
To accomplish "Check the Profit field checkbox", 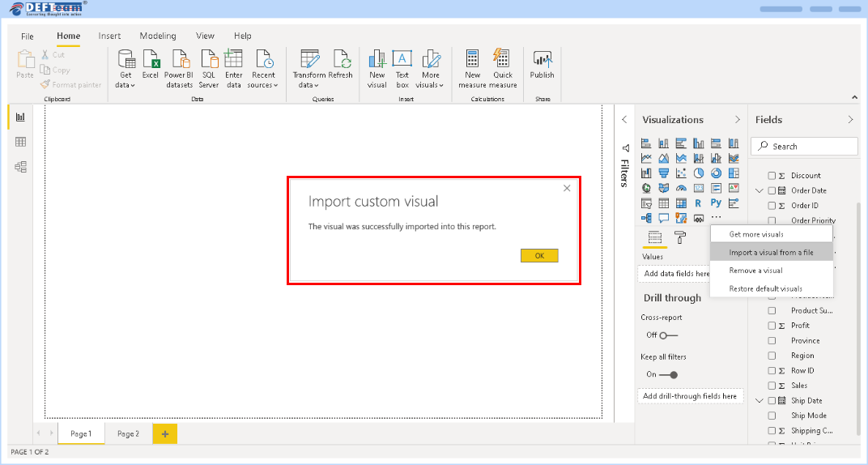I will [x=772, y=326].
